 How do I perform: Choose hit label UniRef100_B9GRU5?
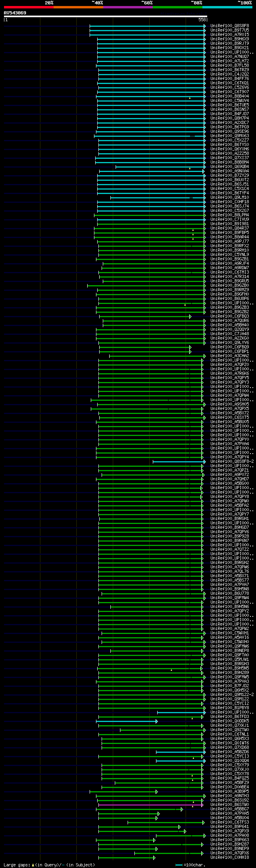point(230,281)
